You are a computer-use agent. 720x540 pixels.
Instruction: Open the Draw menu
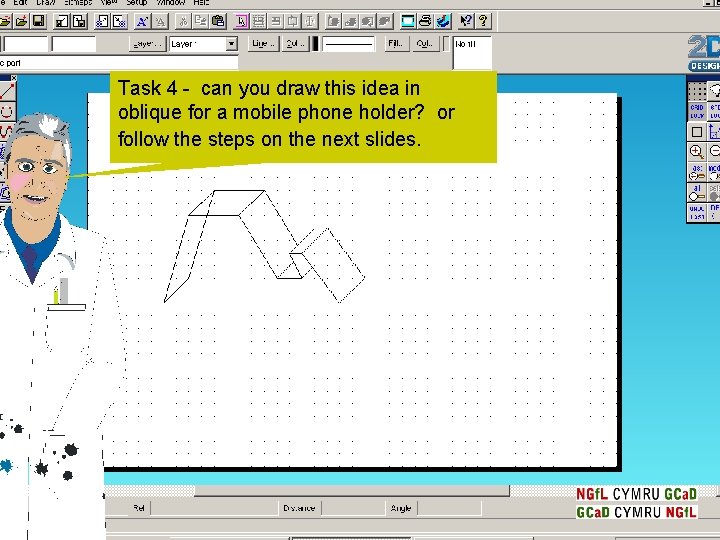click(x=46, y=2)
